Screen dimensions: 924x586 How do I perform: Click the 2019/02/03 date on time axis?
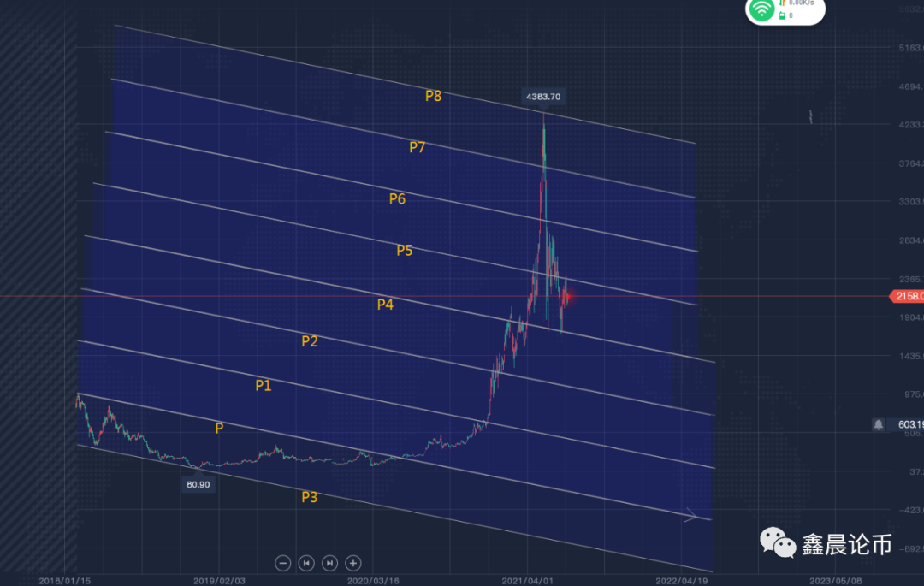coord(219,581)
